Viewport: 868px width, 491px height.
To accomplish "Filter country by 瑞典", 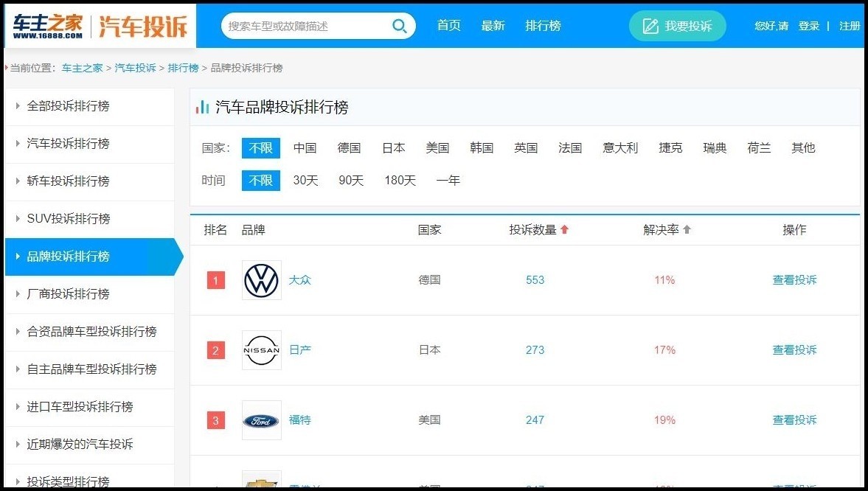I will click(x=715, y=148).
